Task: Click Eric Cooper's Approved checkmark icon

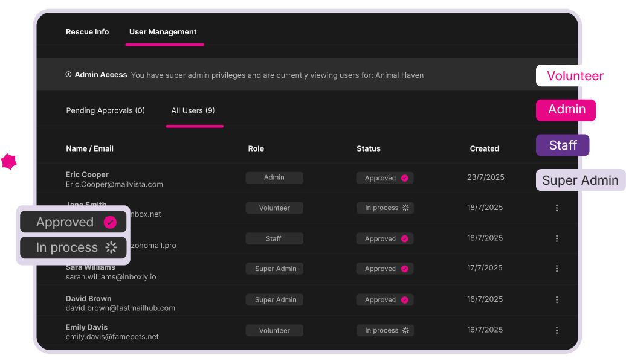Action: [404, 178]
